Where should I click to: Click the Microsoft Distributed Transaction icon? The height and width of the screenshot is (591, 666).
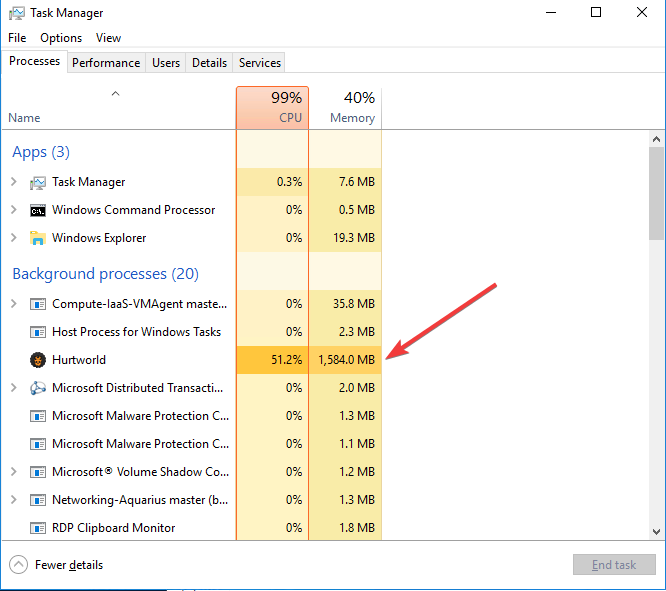pyautogui.click(x=37, y=388)
